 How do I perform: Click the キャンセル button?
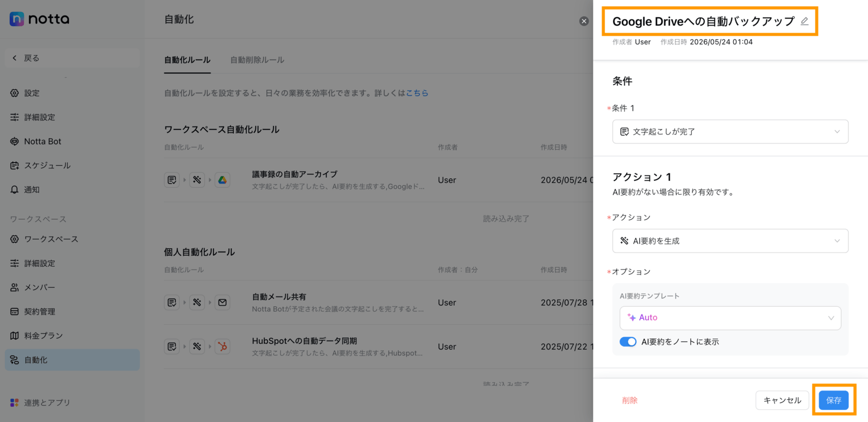782,400
